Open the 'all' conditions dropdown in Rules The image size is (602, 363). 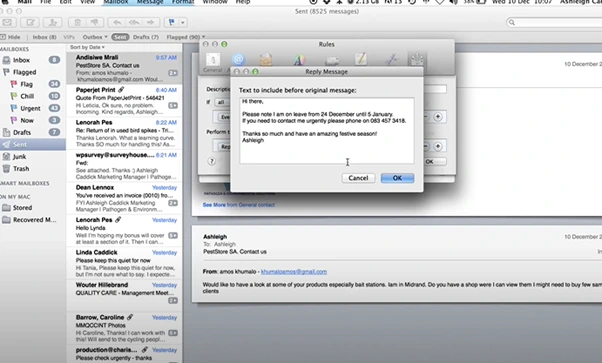pos(222,102)
